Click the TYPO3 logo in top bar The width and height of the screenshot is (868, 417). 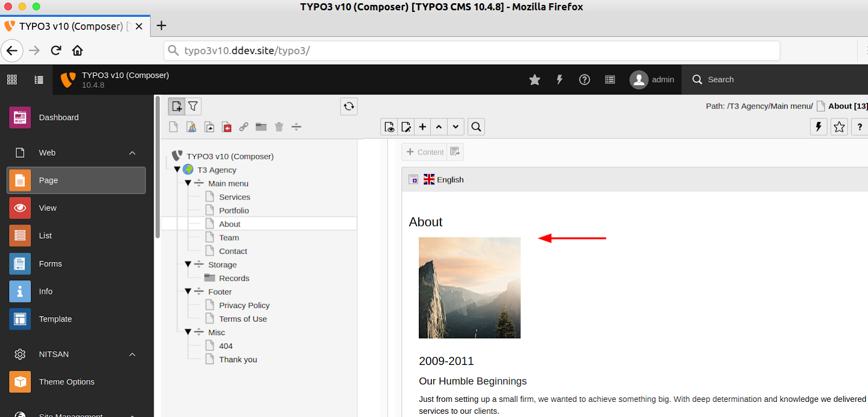[x=68, y=80]
